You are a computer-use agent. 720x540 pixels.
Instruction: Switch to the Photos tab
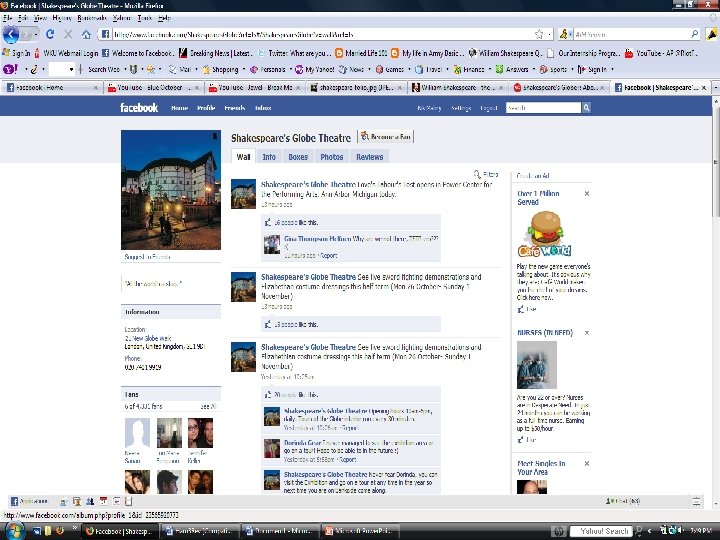(332, 157)
